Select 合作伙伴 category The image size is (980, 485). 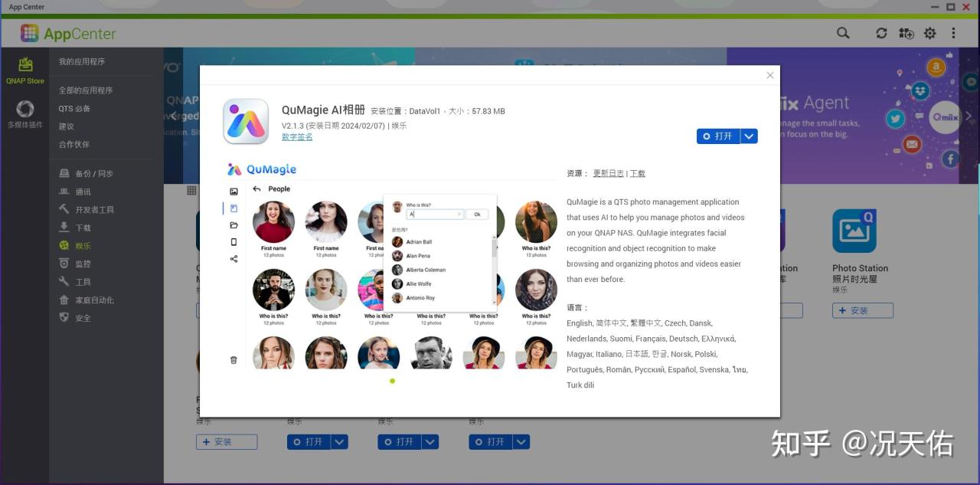click(x=74, y=145)
